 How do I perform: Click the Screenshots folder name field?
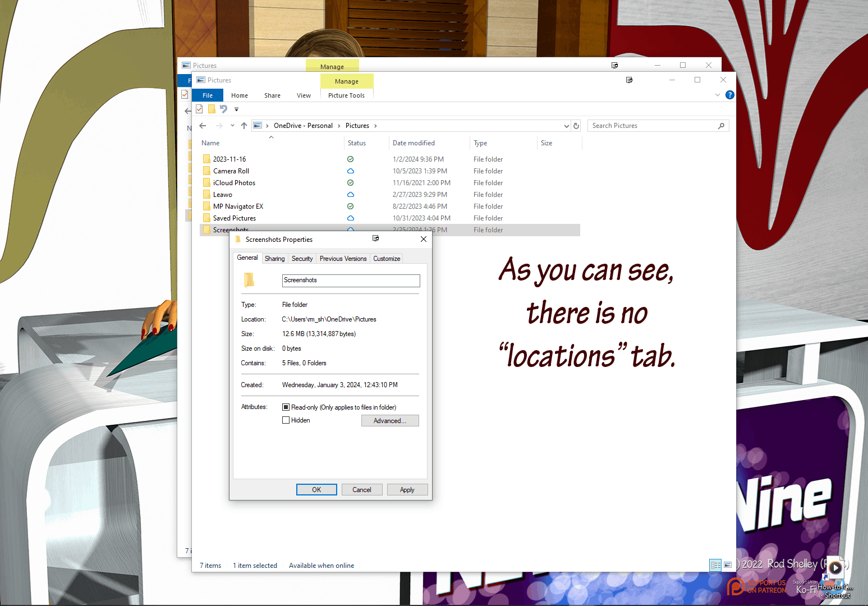(351, 281)
